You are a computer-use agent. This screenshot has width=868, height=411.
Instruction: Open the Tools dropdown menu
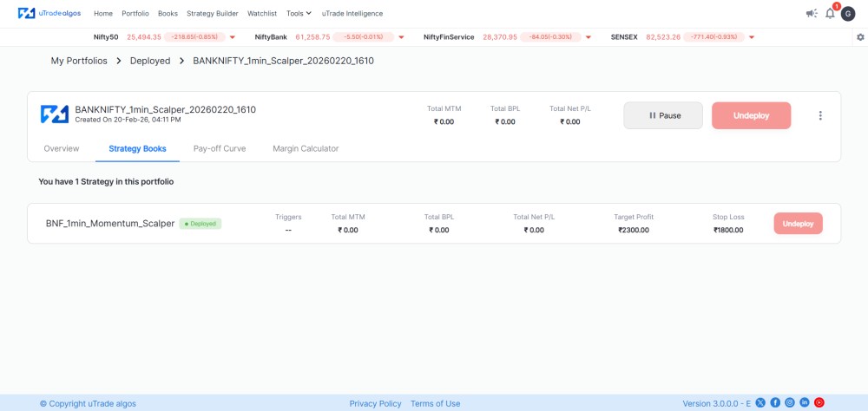299,13
